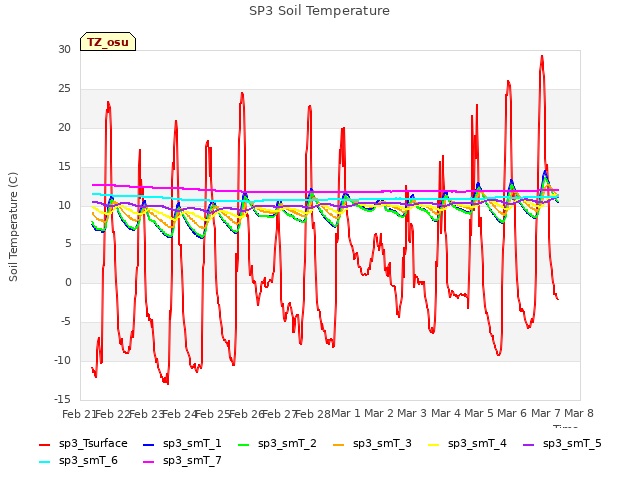Click the 15 y-axis tick label
This screenshot has width=640, height=480.
click(64, 167)
